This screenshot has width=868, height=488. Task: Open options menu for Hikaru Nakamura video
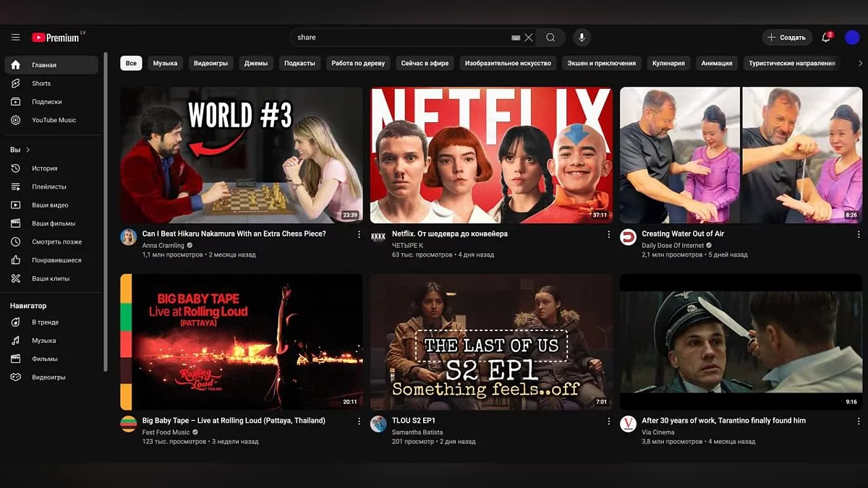[x=359, y=234]
